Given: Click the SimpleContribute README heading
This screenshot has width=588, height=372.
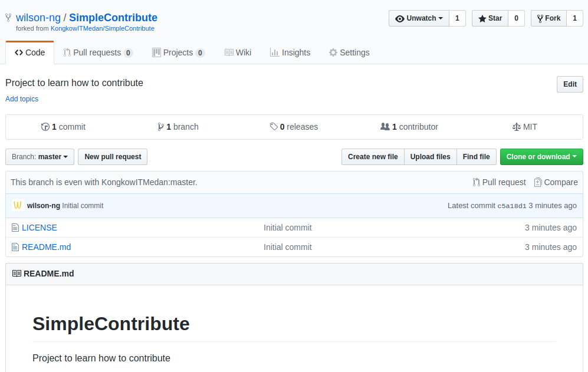Looking at the screenshot, I should coord(111,324).
